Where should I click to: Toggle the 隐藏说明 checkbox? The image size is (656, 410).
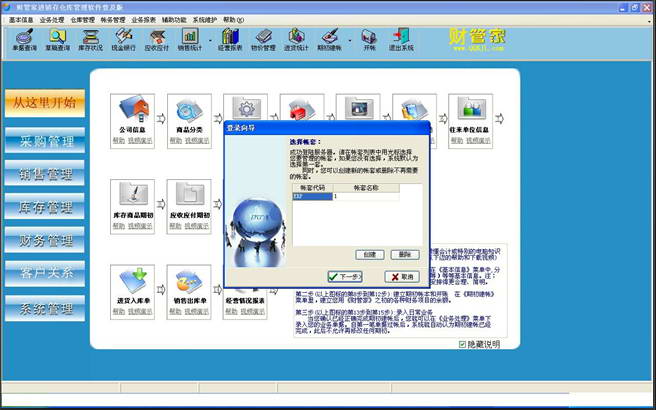(462, 344)
